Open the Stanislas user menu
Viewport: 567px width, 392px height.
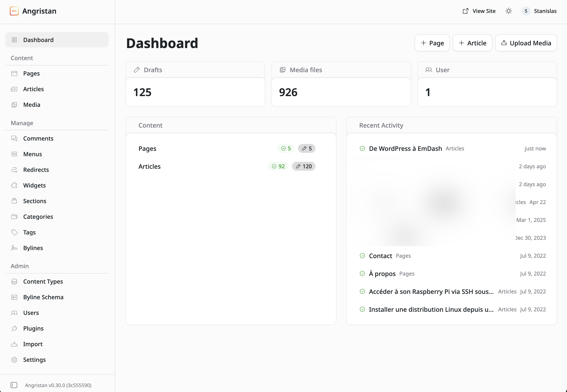tap(539, 11)
